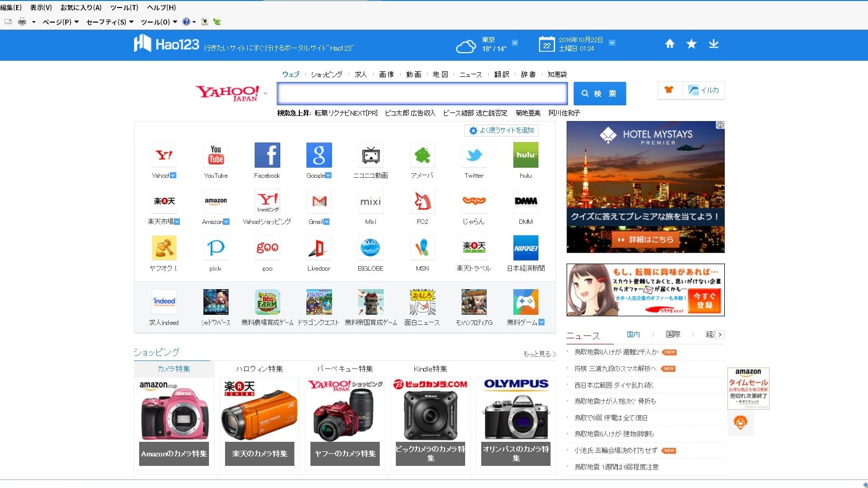Viewport: 868px width, 488px height.
Task: Open the ページ(P) browser menu
Action: 60,22
